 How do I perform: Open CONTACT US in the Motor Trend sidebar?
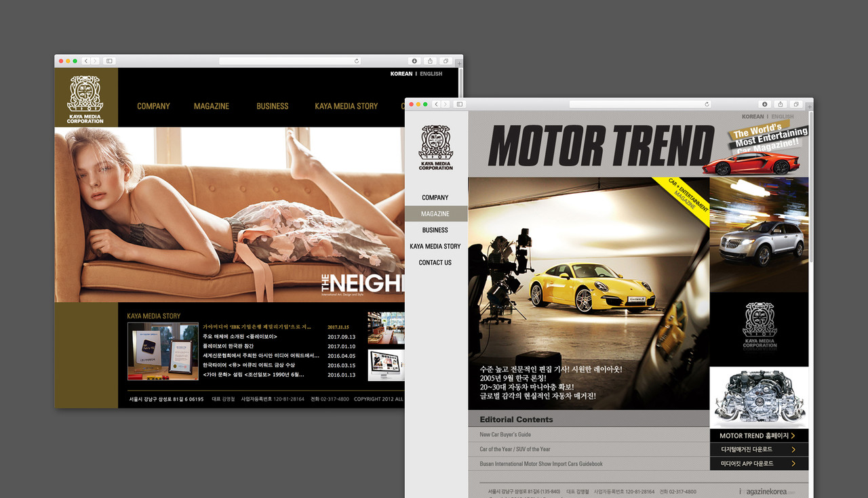click(435, 263)
